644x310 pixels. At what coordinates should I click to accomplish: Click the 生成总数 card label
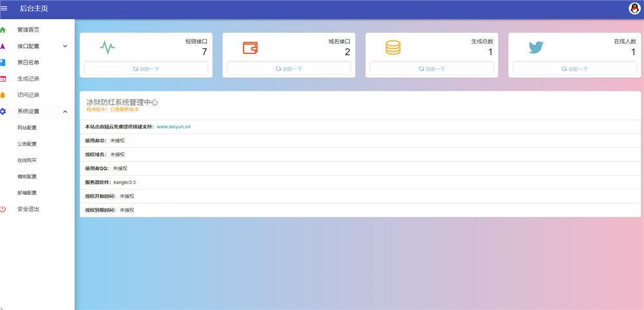click(482, 41)
